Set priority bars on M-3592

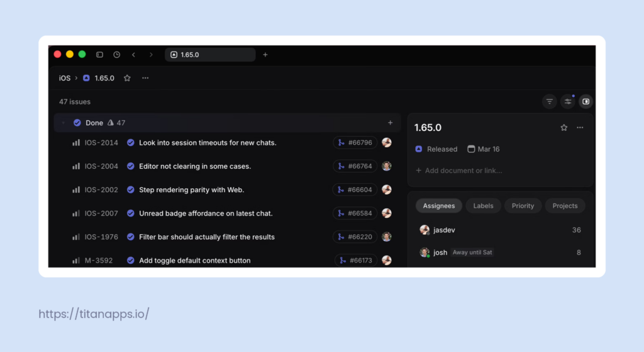[76, 260]
